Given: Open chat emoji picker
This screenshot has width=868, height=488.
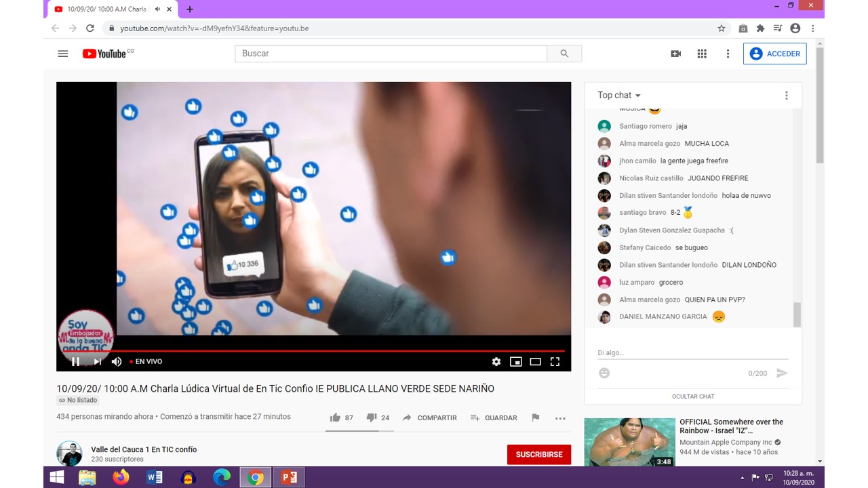Looking at the screenshot, I should [604, 373].
